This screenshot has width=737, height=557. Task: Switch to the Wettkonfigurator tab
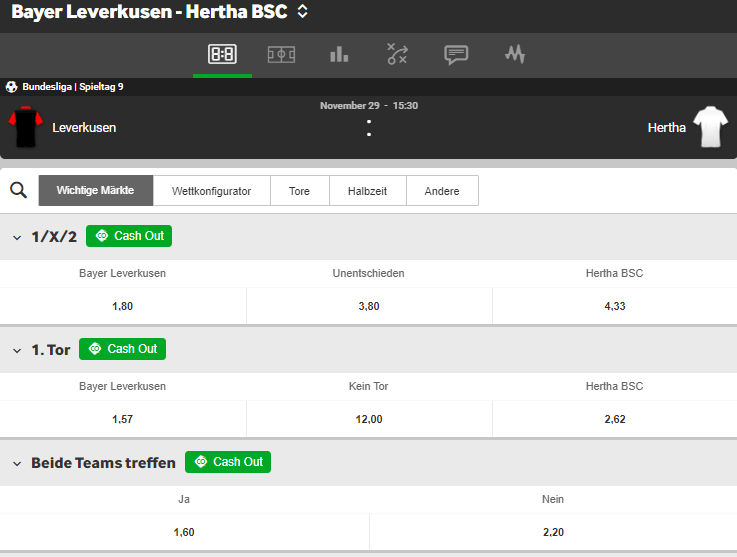[212, 190]
